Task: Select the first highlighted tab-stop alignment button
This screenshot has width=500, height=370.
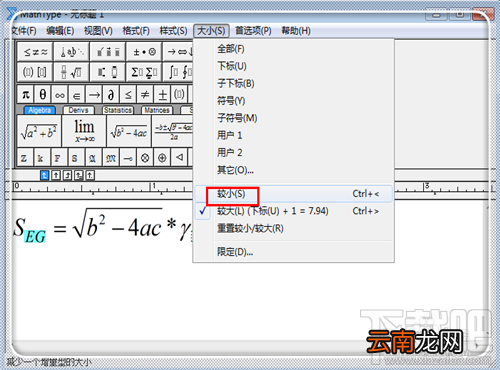Action: [x=44, y=175]
